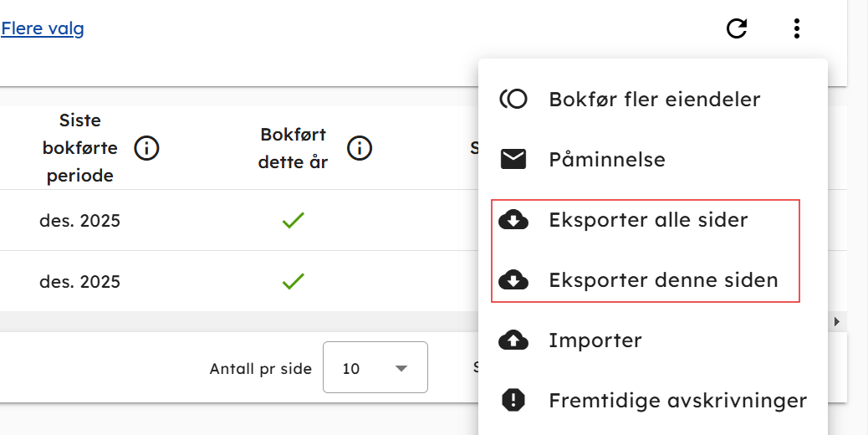Screen dimensions: 868x435
Task: Choose Eksporter denne siden
Action: click(663, 280)
